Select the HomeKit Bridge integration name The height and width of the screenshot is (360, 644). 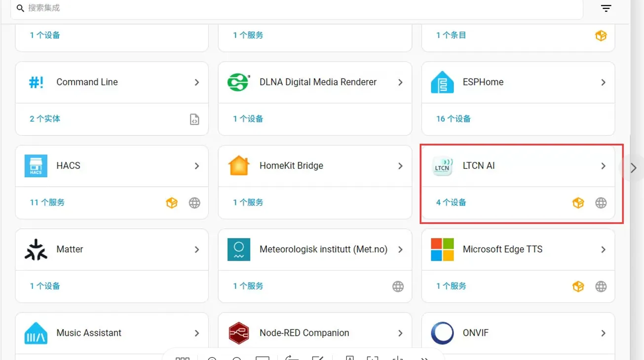coord(292,165)
